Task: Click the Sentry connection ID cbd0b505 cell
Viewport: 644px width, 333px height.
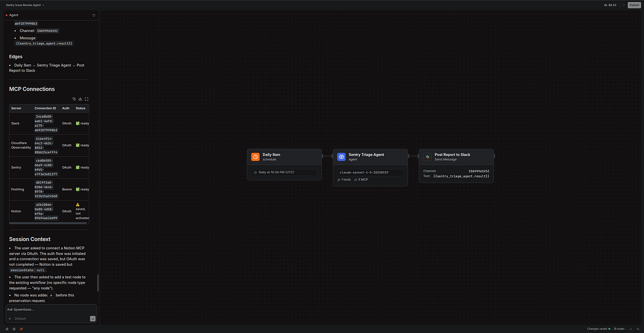Action: coord(47,167)
